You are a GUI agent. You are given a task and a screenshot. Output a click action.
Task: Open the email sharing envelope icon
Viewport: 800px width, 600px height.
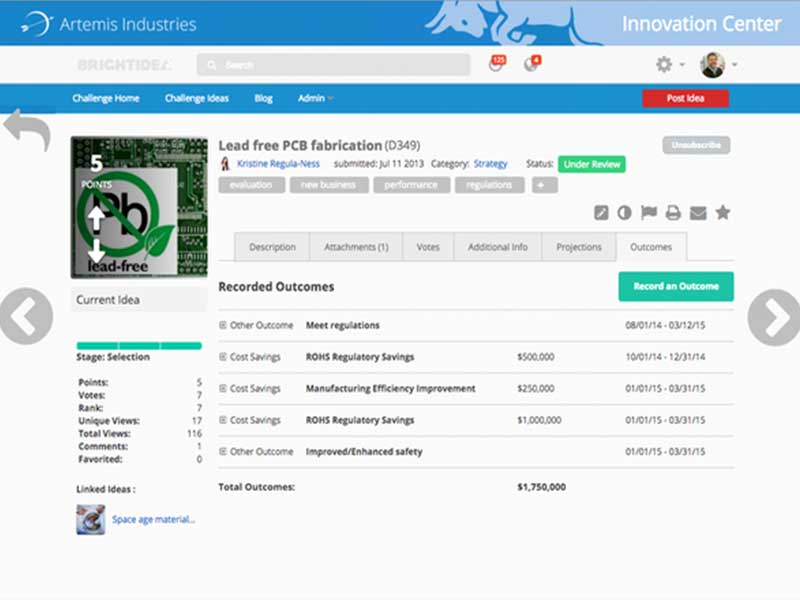(x=699, y=212)
